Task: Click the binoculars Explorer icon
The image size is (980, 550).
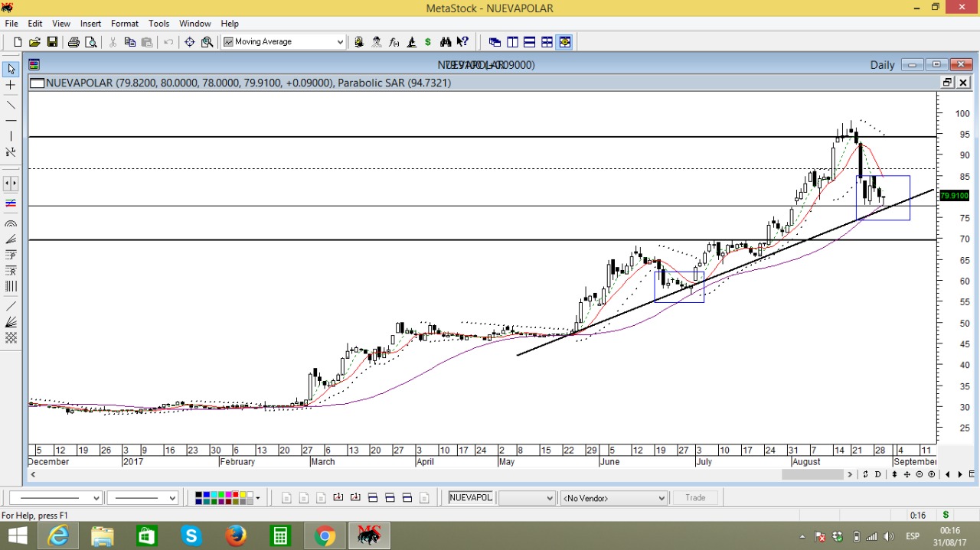Action: [x=445, y=42]
